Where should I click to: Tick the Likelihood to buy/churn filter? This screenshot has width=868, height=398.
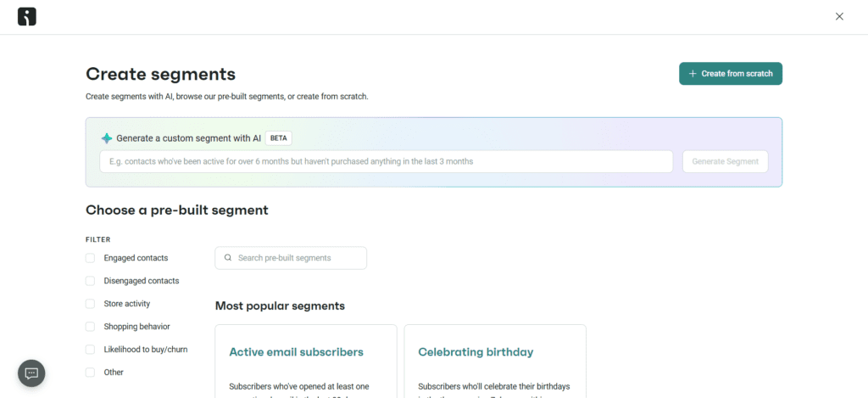point(90,350)
